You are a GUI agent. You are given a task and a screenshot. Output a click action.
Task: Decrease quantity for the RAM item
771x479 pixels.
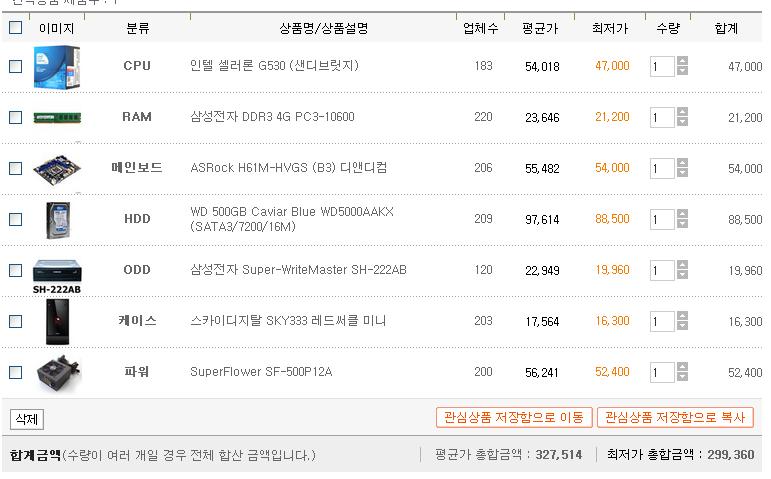point(682,121)
